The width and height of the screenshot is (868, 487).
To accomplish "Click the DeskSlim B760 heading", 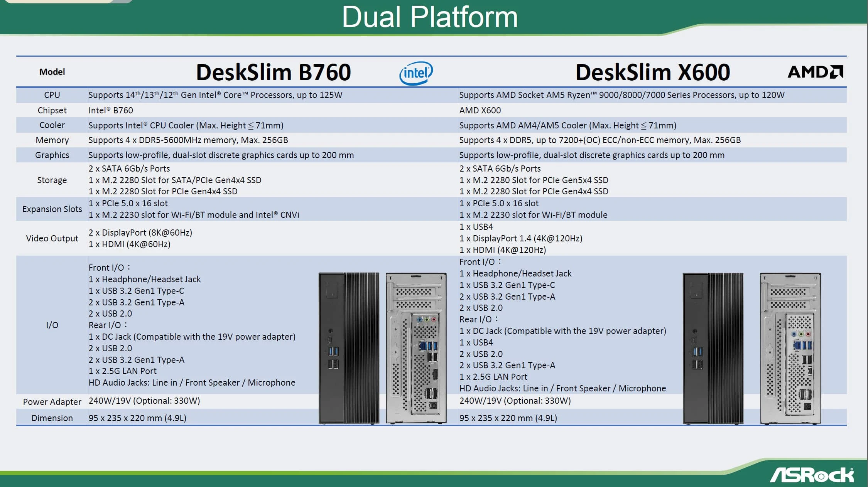I will [274, 72].
